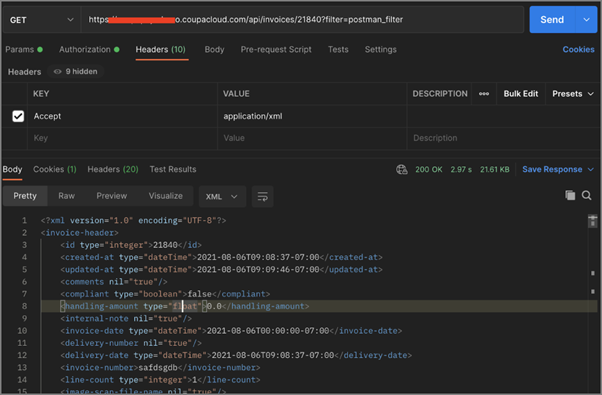Click the line-count XML line

point(160,380)
